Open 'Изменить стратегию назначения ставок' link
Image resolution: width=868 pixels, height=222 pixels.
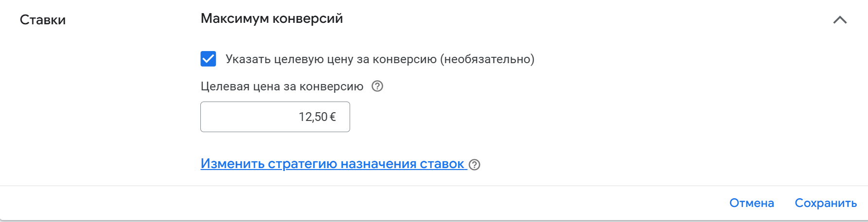(333, 164)
